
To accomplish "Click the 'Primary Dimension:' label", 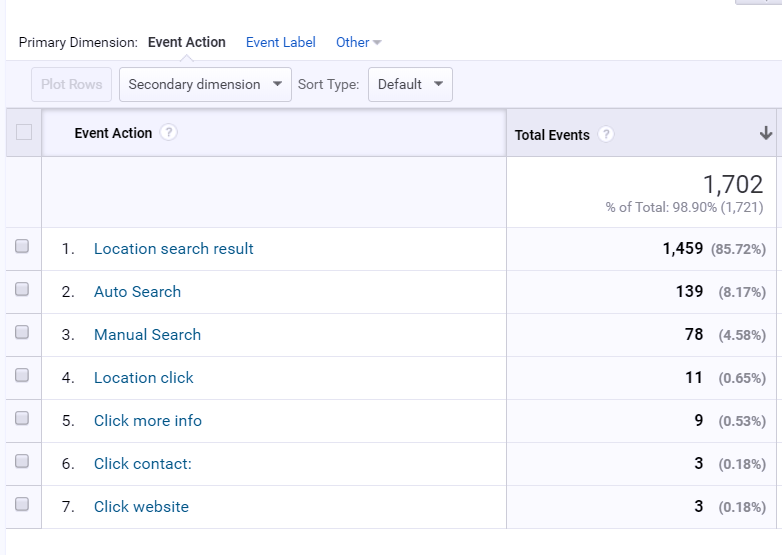I will 78,42.
